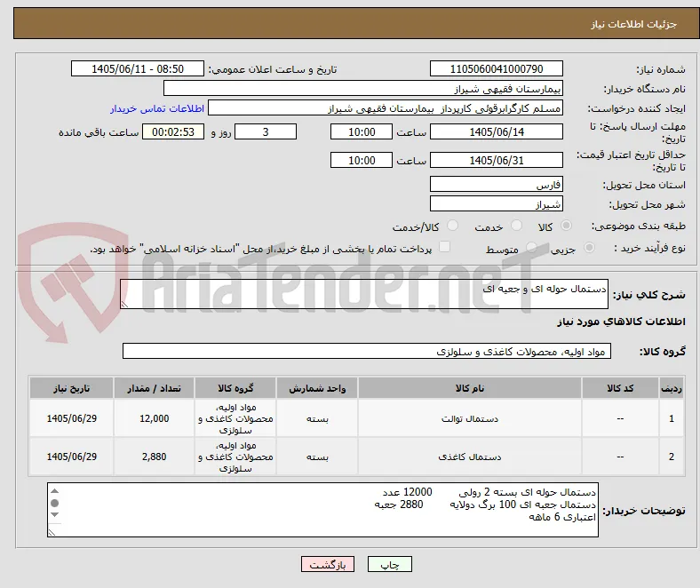Viewport: 700px width, 588px height.
Task: Click the دستمال توالت item cell
Action: point(470,418)
